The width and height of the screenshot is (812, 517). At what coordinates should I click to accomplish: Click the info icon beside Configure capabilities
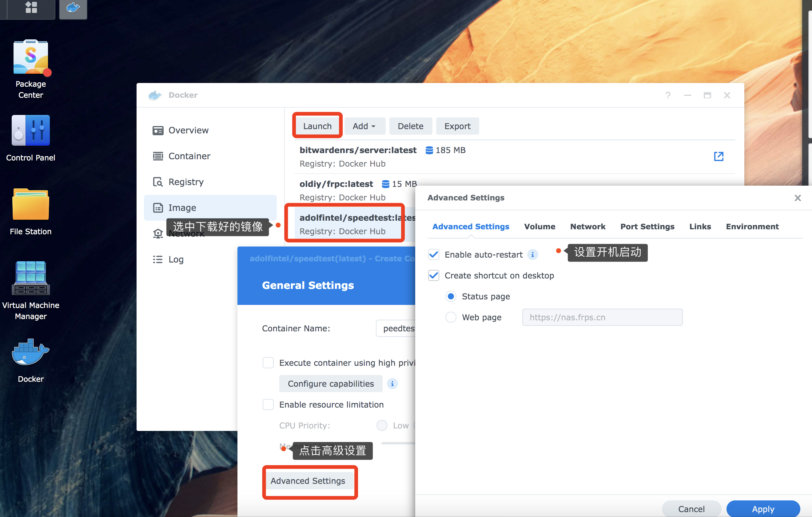[x=392, y=384]
